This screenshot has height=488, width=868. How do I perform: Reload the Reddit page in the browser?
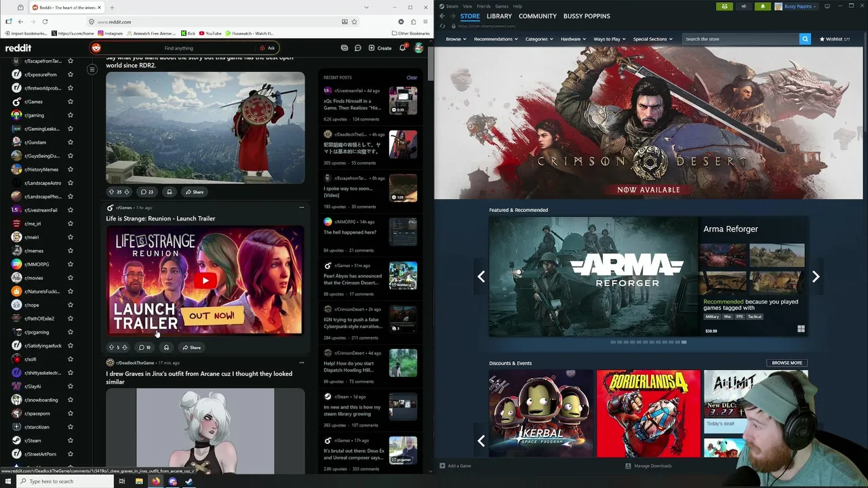(x=45, y=22)
